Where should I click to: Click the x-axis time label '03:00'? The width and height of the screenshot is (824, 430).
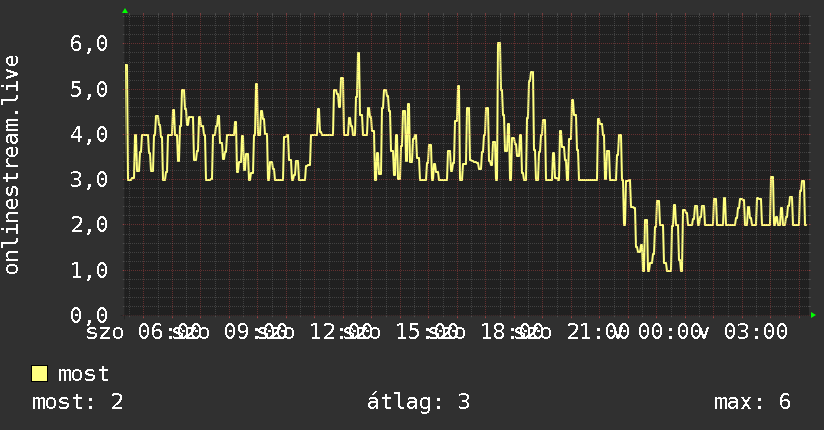point(756,332)
